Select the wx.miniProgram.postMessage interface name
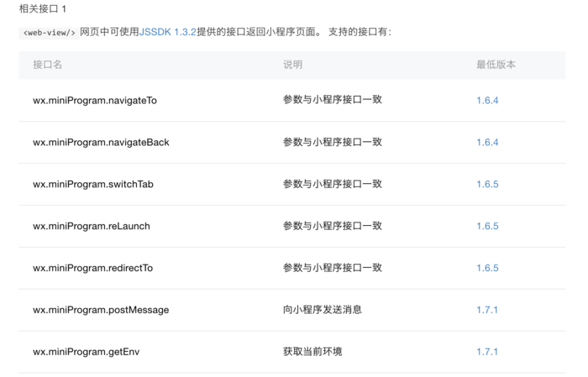This screenshot has width=588, height=377. click(x=101, y=311)
